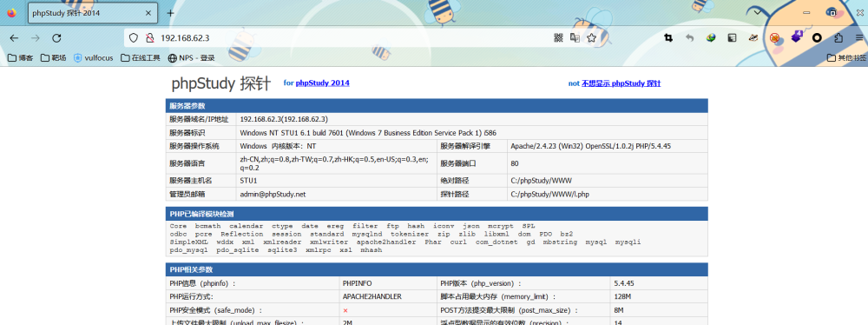Open the 在线工具 bookmarks folder
Screen dimensions: 868x325
click(140, 57)
